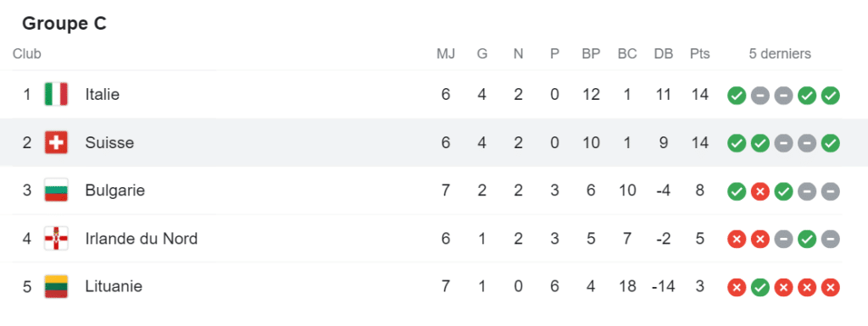
Task: Open the Irlande du Nord team link
Action: 142,239
